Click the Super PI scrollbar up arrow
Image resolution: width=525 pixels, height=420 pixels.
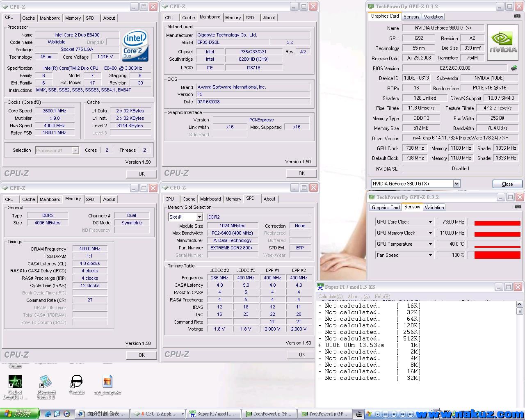click(x=520, y=304)
